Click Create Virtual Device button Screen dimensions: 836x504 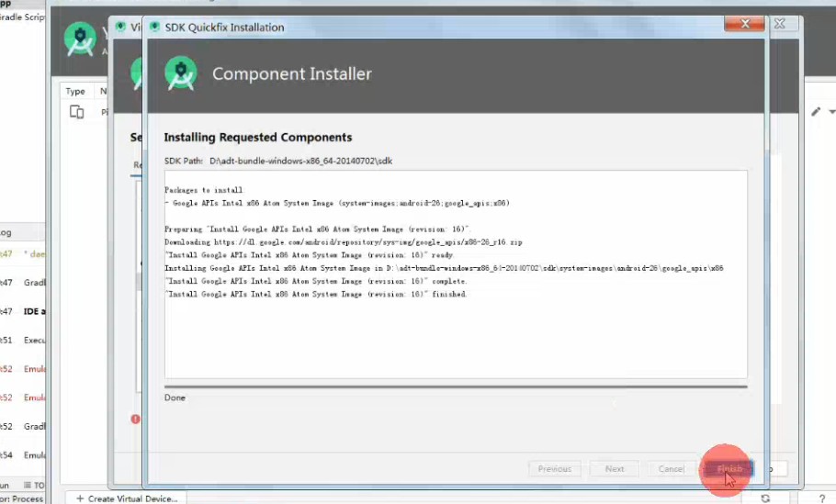[x=127, y=498]
